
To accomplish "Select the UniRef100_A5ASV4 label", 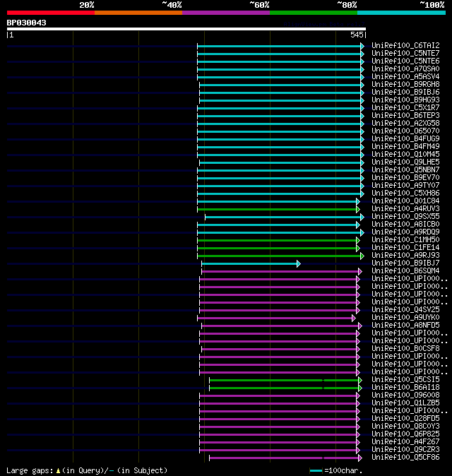I will [x=405, y=76].
